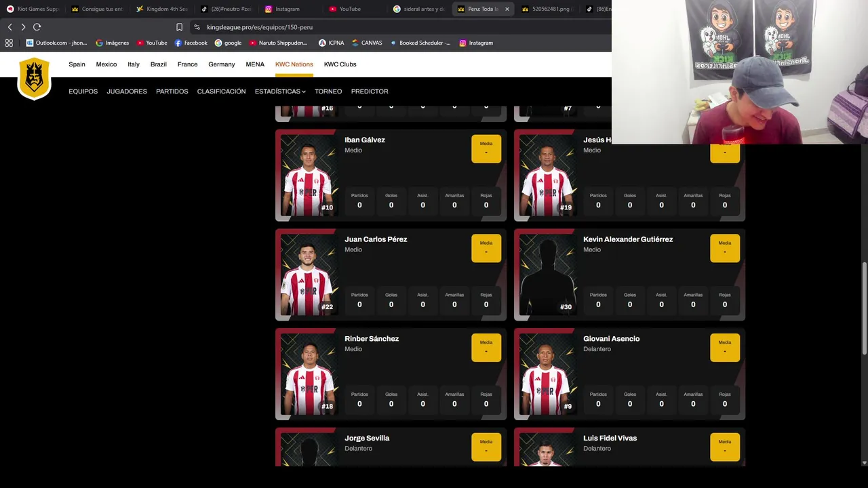868x488 pixels.
Task: Open the JUGADORES section
Action: pyautogui.click(x=127, y=91)
